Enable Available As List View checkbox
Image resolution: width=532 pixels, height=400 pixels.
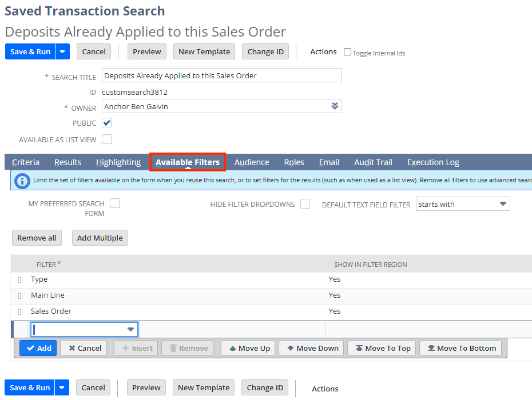107,139
